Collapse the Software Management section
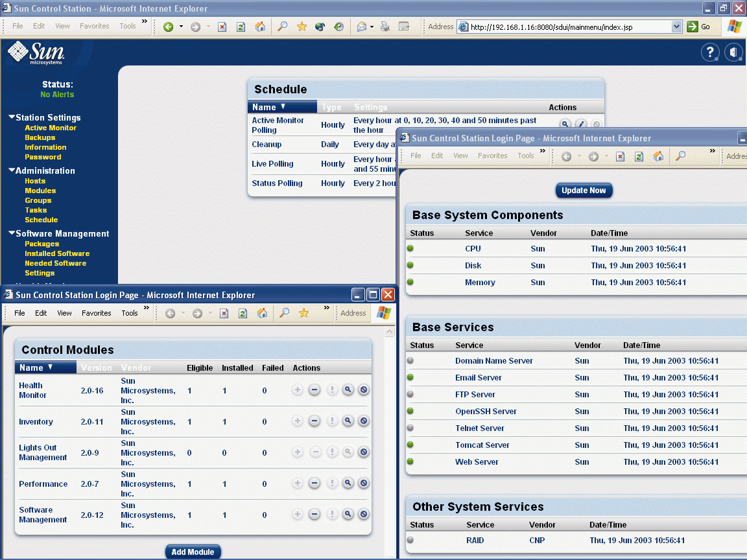 click(x=12, y=233)
